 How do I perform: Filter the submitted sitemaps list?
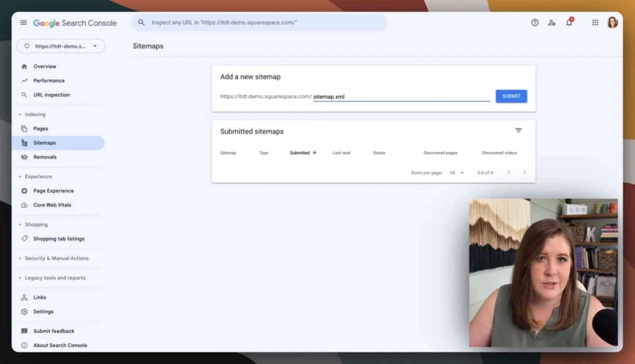tap(519, 131)
